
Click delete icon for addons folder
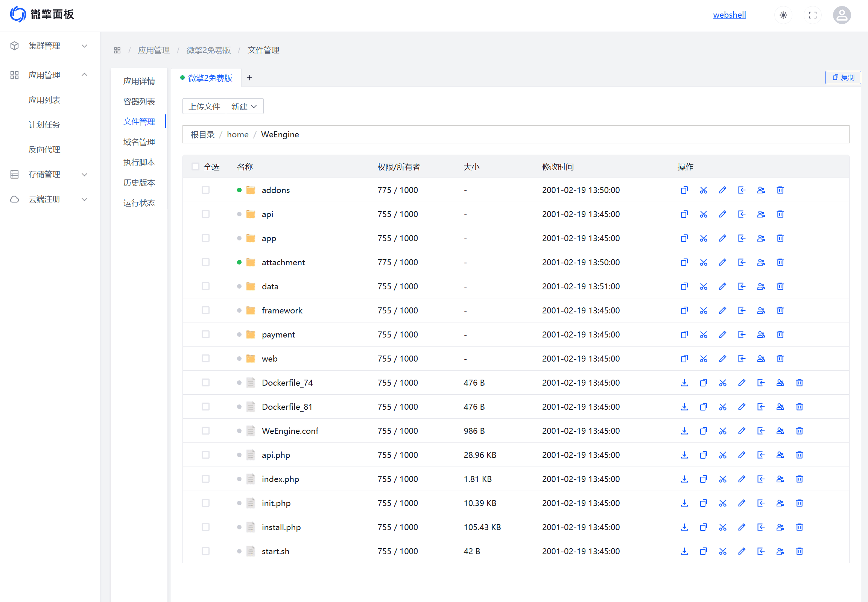pos(780,190)
